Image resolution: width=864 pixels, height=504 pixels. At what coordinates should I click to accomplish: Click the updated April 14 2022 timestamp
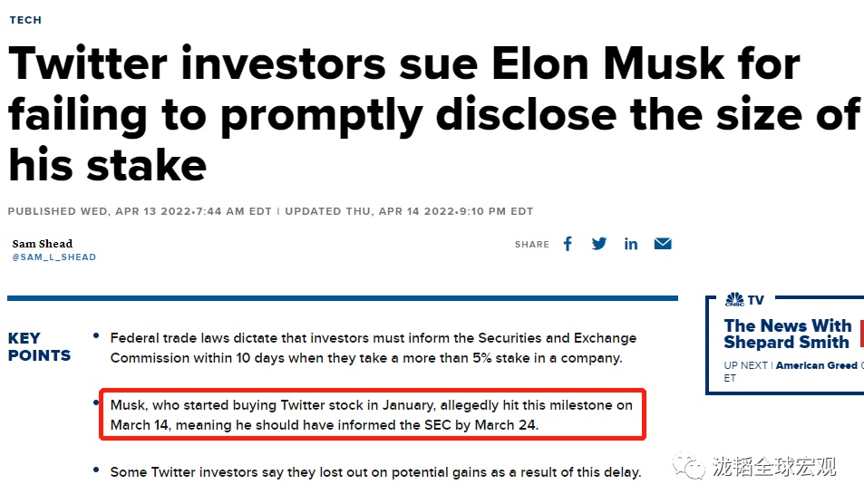tap(409, 211)
